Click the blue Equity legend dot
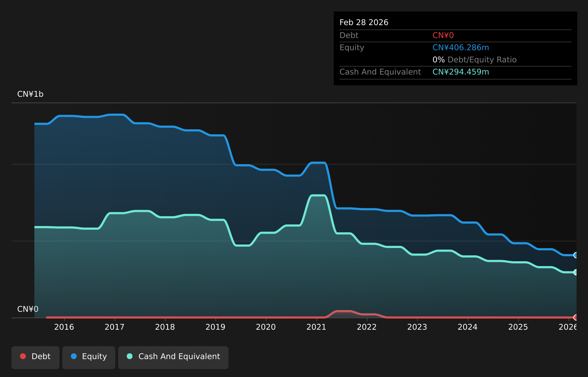This screenshot has height=377, width=588. 74,356
